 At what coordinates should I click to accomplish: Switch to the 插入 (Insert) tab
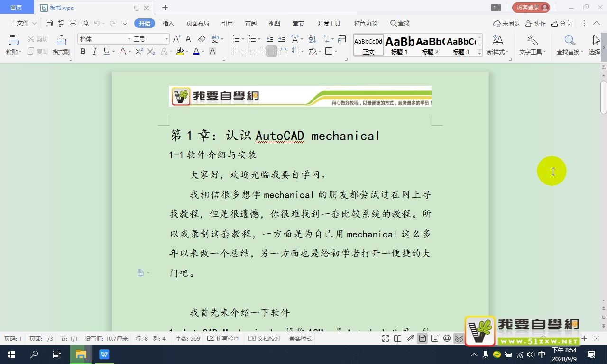coord(168,23)
